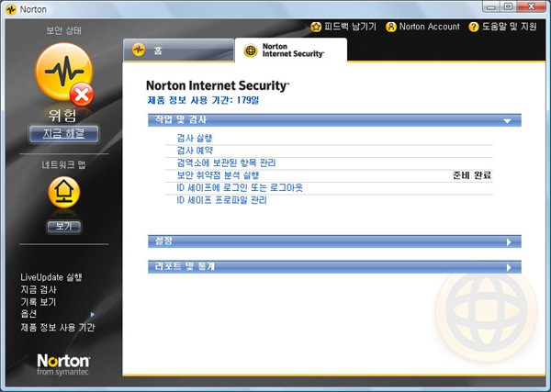Click the 리포트 및 통계 section header
Viewport: 551px width, 392px height.
334,267
